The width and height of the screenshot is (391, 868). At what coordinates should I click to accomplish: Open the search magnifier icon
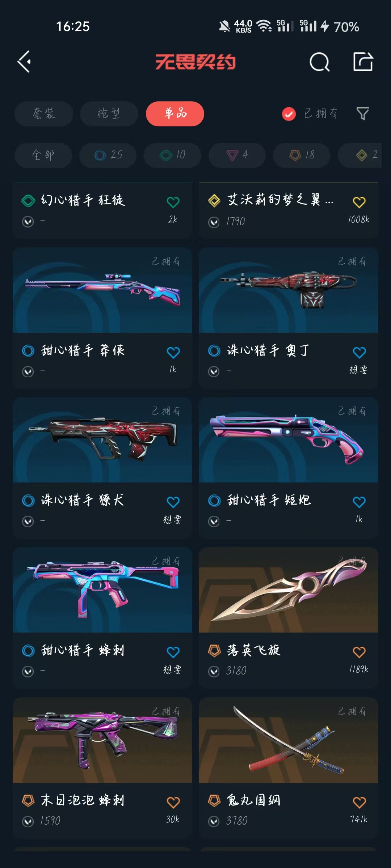click(x=320, y=62)
